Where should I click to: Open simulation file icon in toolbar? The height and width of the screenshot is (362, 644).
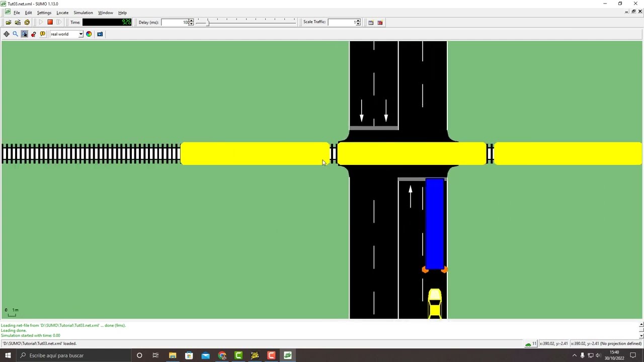(9, 22)
